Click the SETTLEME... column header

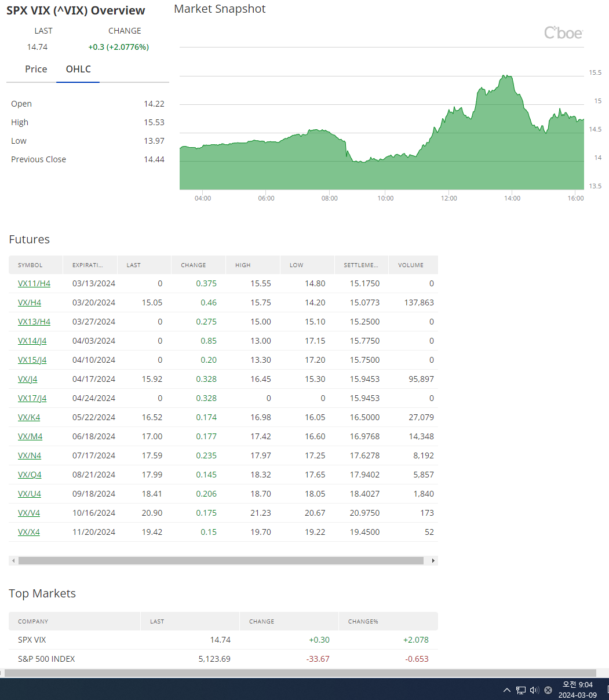pyautogui.click(x=362, y=265)
